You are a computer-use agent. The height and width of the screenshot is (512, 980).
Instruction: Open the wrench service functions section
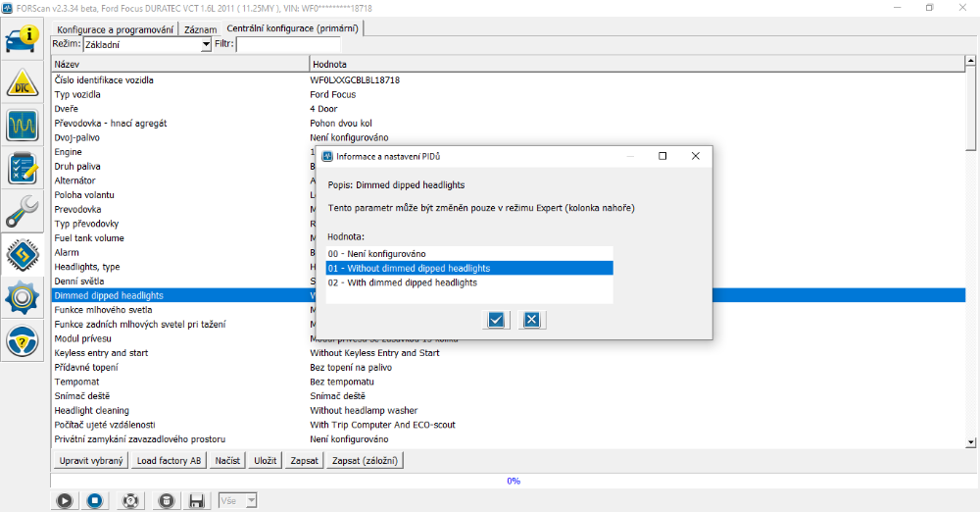(x=23, y=210)
